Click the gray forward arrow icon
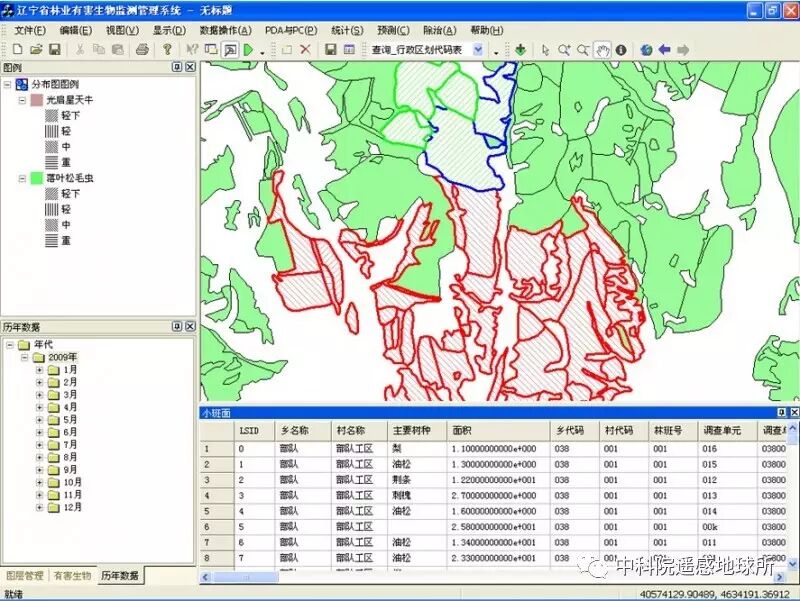 683,49
